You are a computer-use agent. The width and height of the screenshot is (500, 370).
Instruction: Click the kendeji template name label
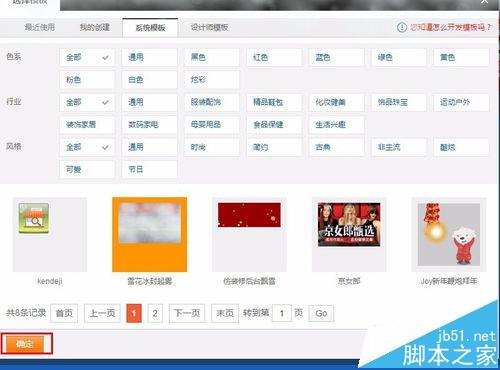coord(50,281)
